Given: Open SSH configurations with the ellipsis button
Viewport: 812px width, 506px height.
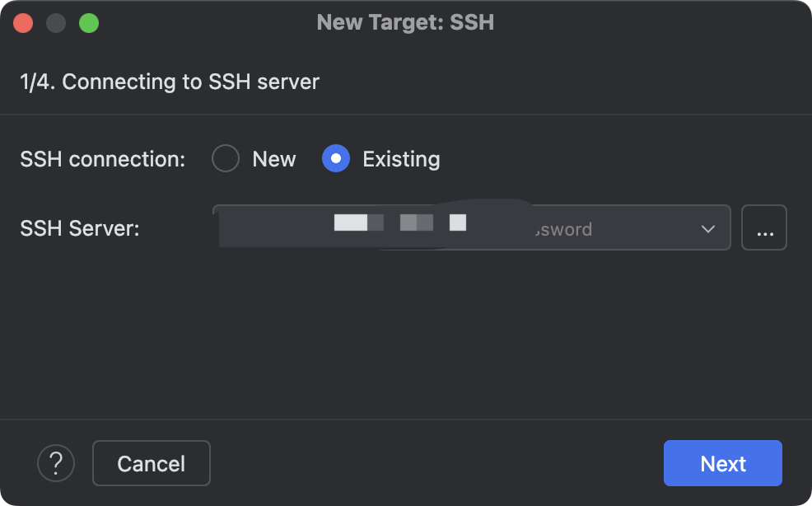Looking at the screenshot, I should 764,227.
